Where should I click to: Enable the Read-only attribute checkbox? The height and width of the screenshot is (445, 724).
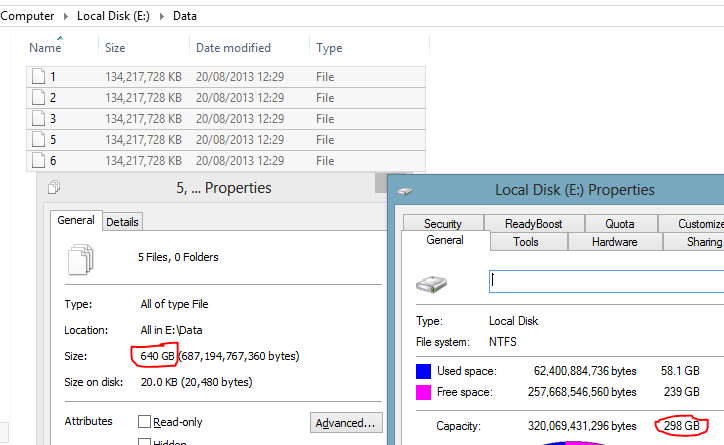pos(145,421)
